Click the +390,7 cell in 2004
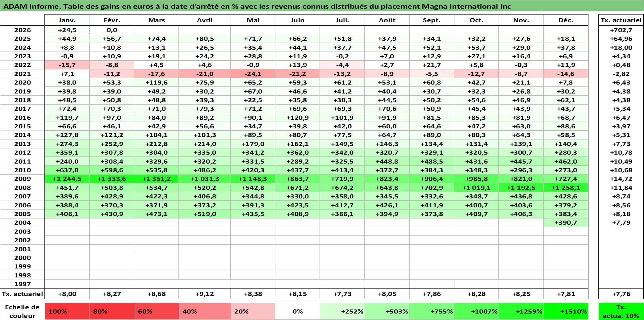Image resolution: width=644 pixels, height=320 pixels. 566,222
